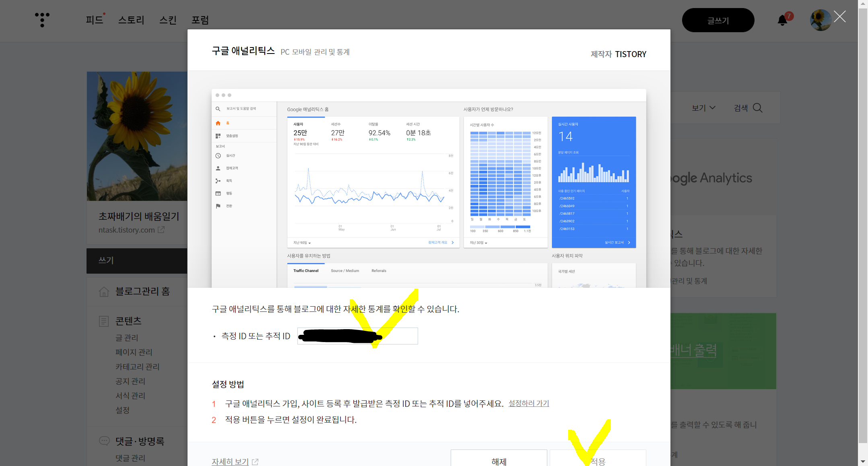Open 페이지 관리 in sidebar
This screenshot has height=466, width=868.
[x=134, y=352]
